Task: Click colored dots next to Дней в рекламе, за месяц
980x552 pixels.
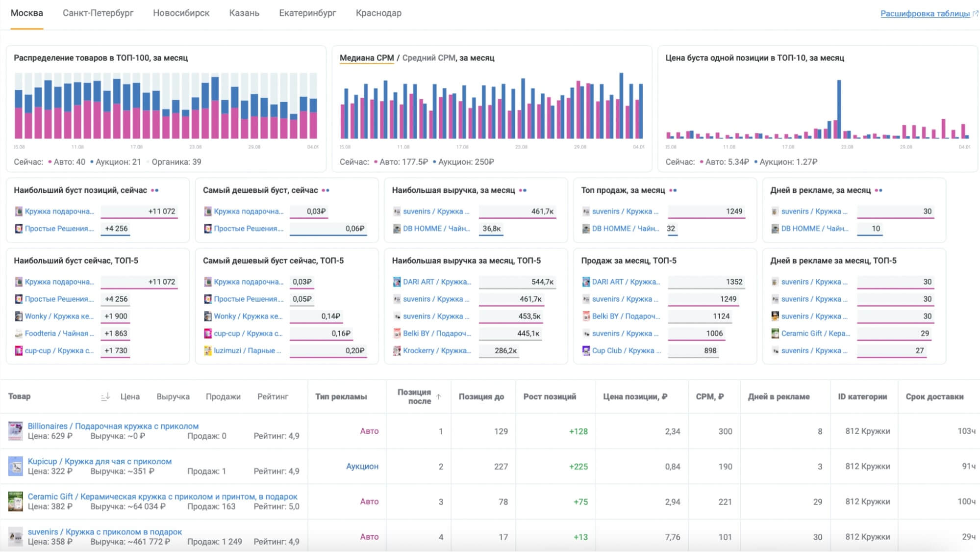Action: tap(879, 190)
